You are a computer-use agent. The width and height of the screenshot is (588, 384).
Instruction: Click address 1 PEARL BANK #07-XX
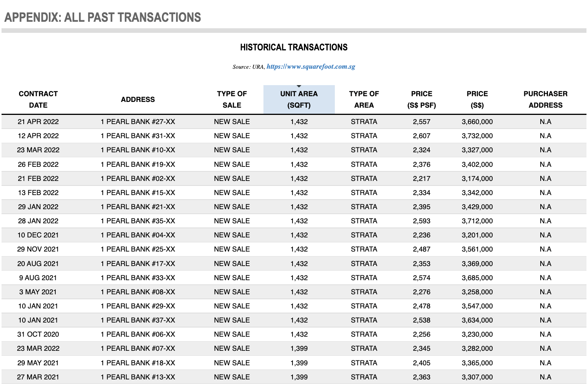138,349
